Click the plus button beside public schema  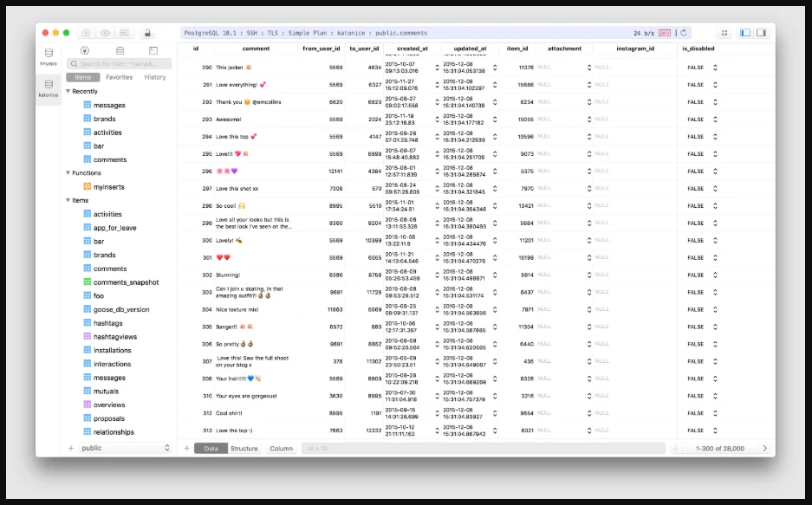[x=71, y=448]
